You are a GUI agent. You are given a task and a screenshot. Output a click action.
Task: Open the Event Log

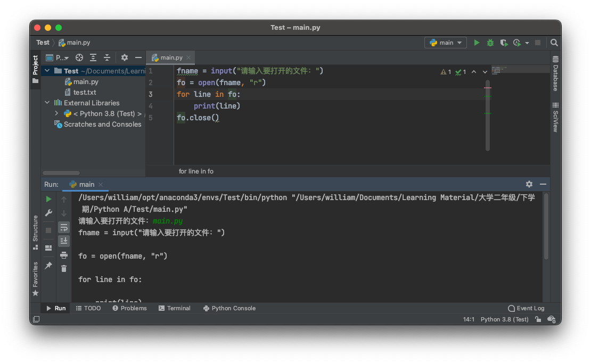(x=526, y=308)
